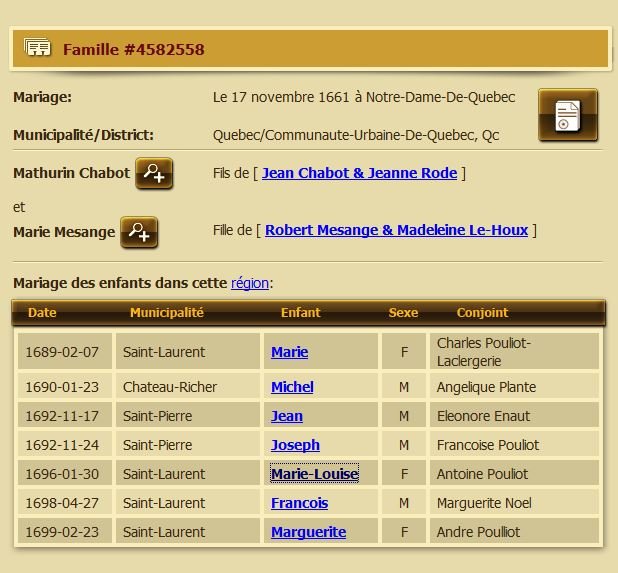This screenshot has width=618, height=573.
Task: Click the Date column header
Action: 42,313
